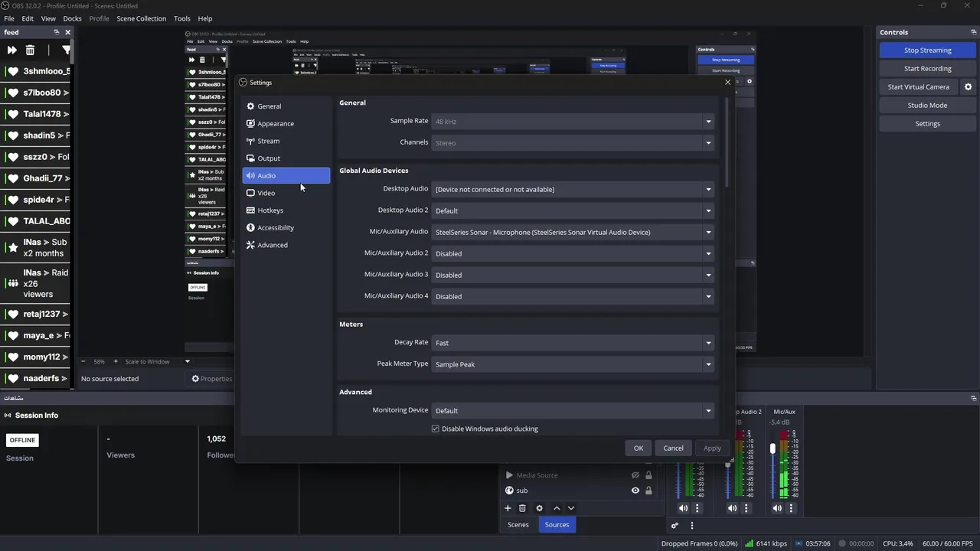Click the raid icon beside INas Raid
This screenshot has width=980, height=551.
tap(12, 283)
